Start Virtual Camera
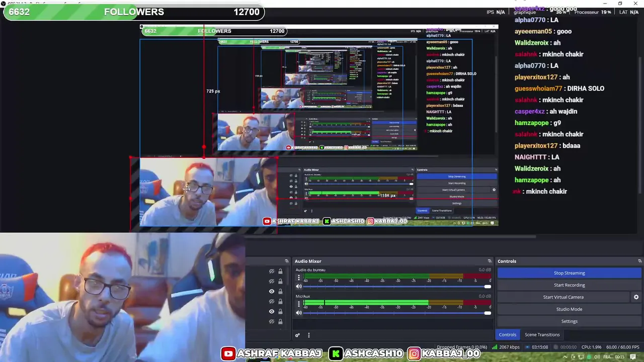The height and width of the screenshot is (362, 644). [x=563, y=297]
